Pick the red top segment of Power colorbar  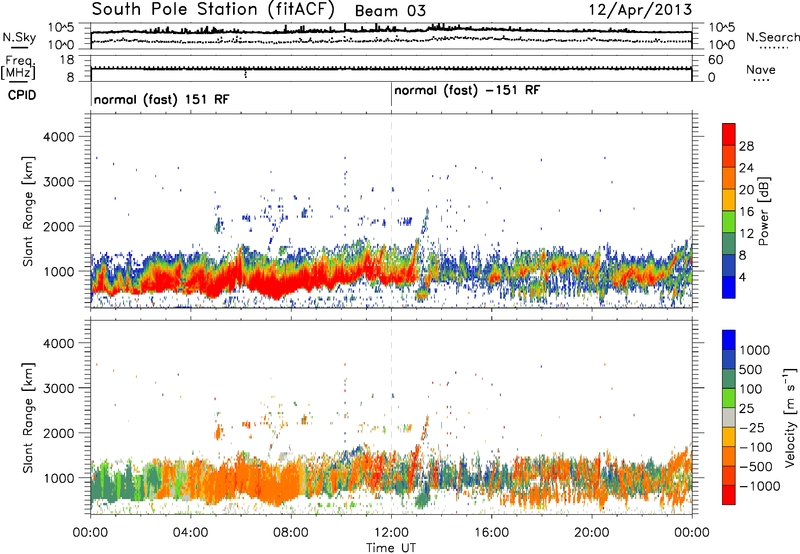(729, 135)
